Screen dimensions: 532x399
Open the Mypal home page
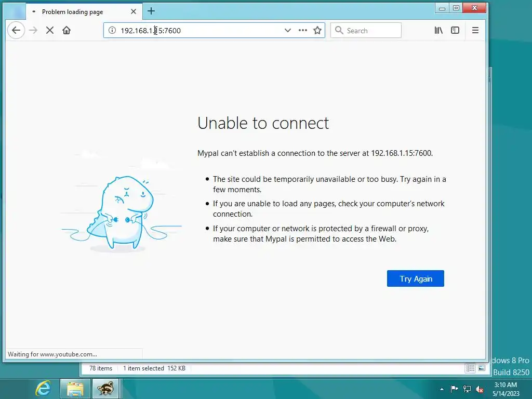66,30
